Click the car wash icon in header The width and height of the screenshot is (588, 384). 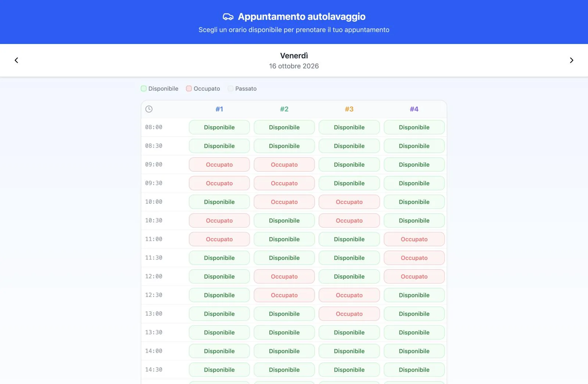228,17
